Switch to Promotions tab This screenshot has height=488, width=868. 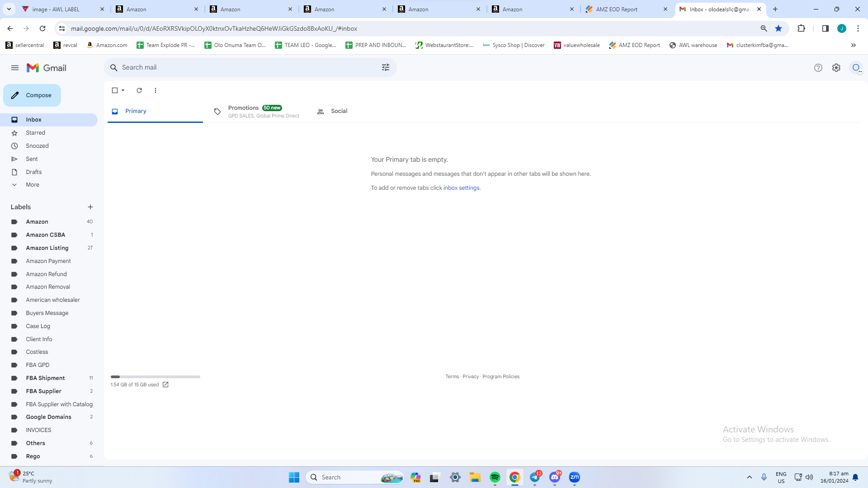click(x=257, y=111)
